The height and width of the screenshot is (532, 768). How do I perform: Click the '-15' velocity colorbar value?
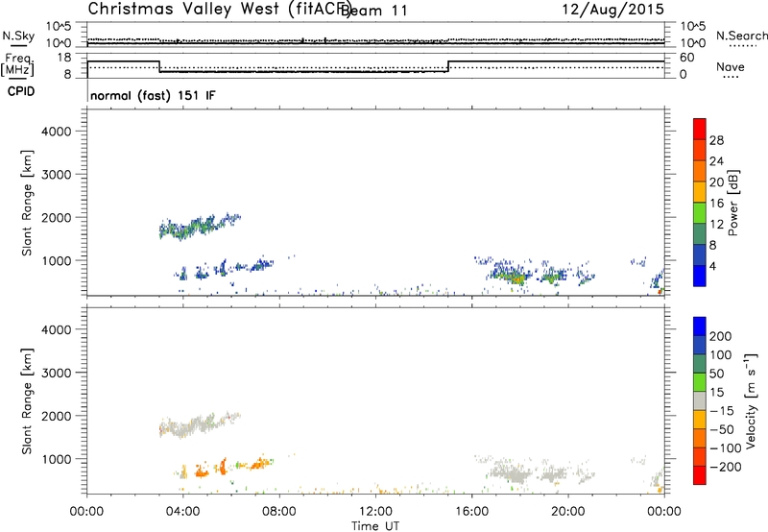pyautogui.click(x=722, y=411)
